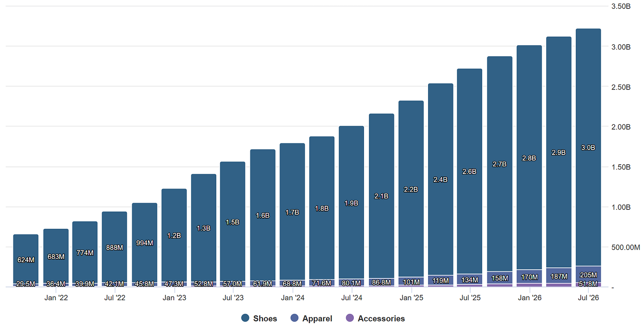Toggle the Accessories series via its legend label
644x328 pixels.
tap(381, 318)
